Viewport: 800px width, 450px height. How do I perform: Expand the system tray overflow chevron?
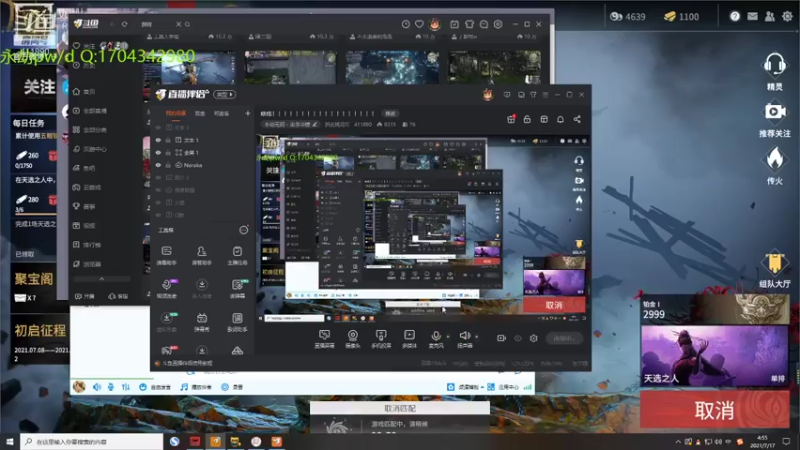(x=678, y=442)
